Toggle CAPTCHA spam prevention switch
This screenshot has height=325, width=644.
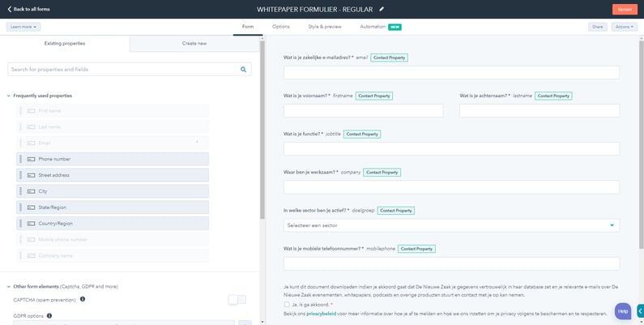pyautogui.click(x=237, y=300)
